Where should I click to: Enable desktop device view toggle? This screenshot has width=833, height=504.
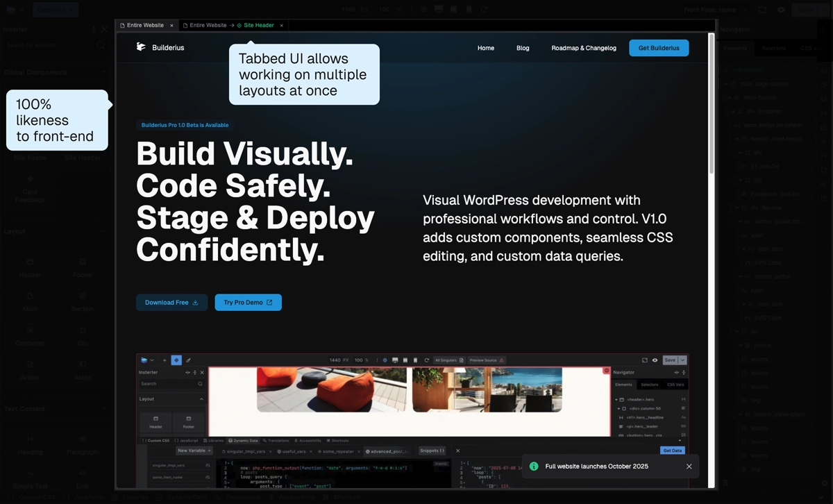(x=439, y=9)
